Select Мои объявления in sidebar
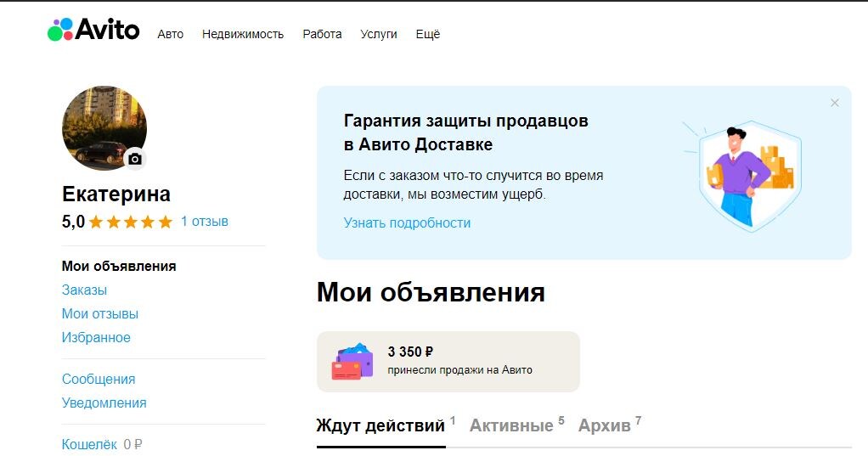The width and height of the screenshot is (868, 456). [x=119, y=266]
